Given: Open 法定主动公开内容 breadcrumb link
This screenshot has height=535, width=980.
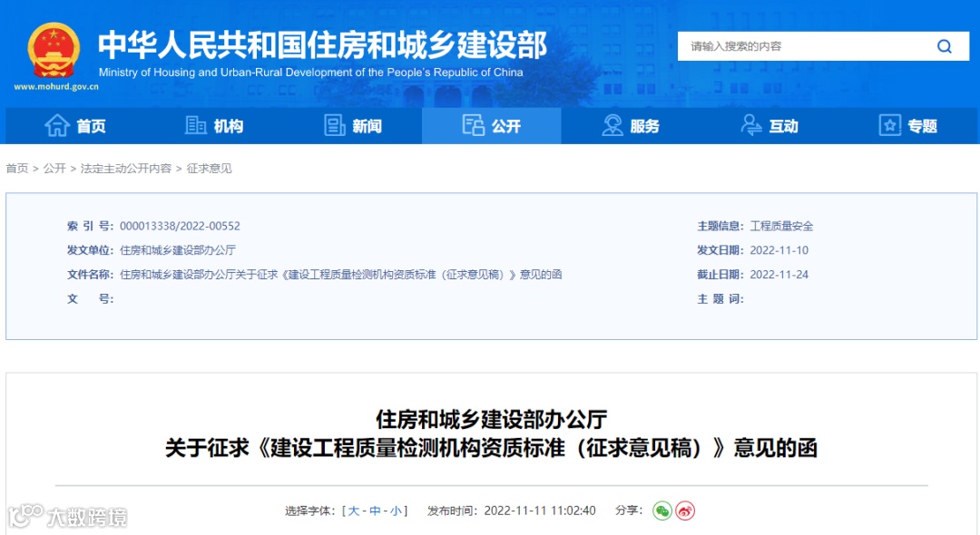Looking at the screenshot, I should (x=126, y=169).
